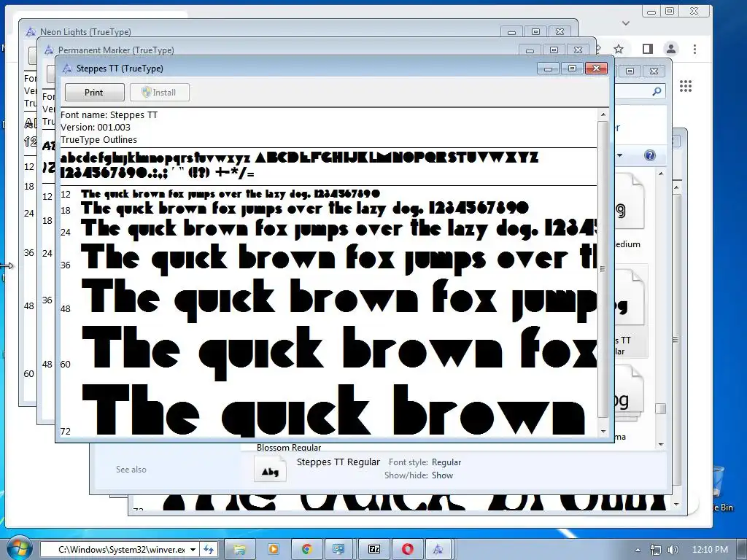
Task: Open Opera browser from the taskbar
Action: (x=407, y=550)
